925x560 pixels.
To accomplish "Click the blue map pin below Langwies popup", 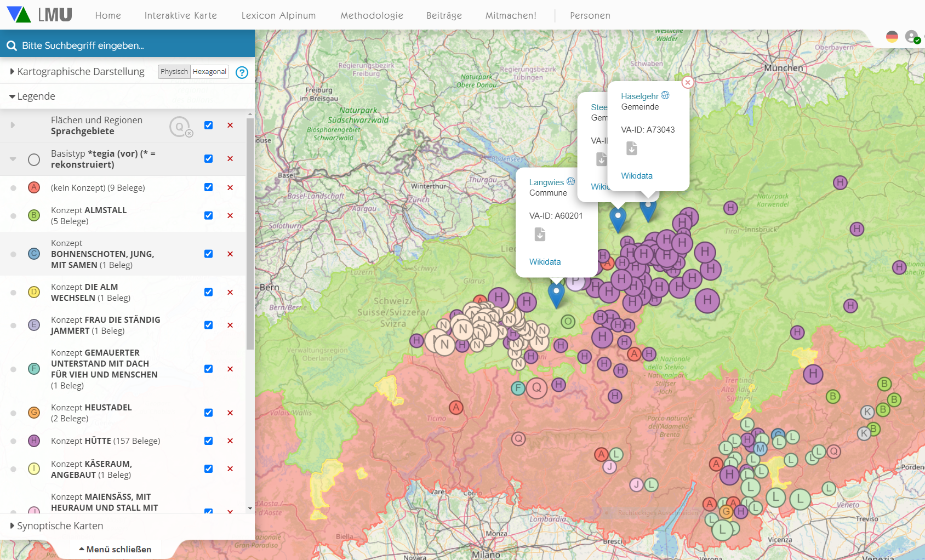I will (x=556, y=296).
